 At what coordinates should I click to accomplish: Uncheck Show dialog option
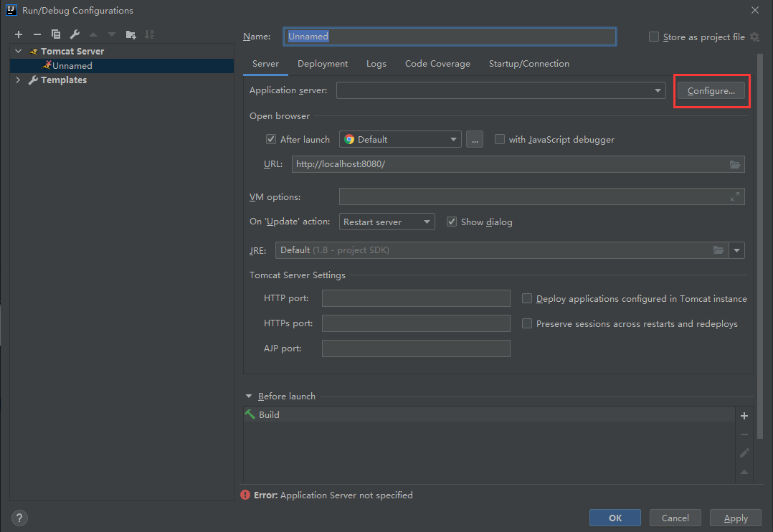point(452,222)
